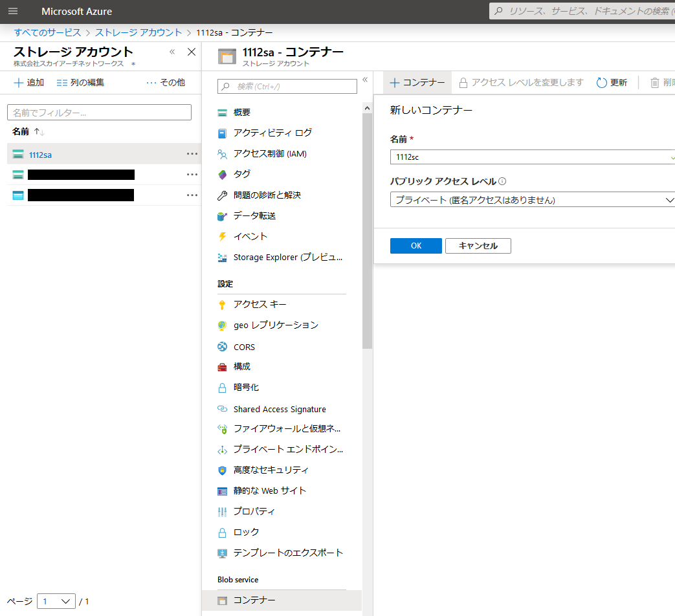Click the 静的な Web サイト icon
675x616 pixels.
(222, 491)
